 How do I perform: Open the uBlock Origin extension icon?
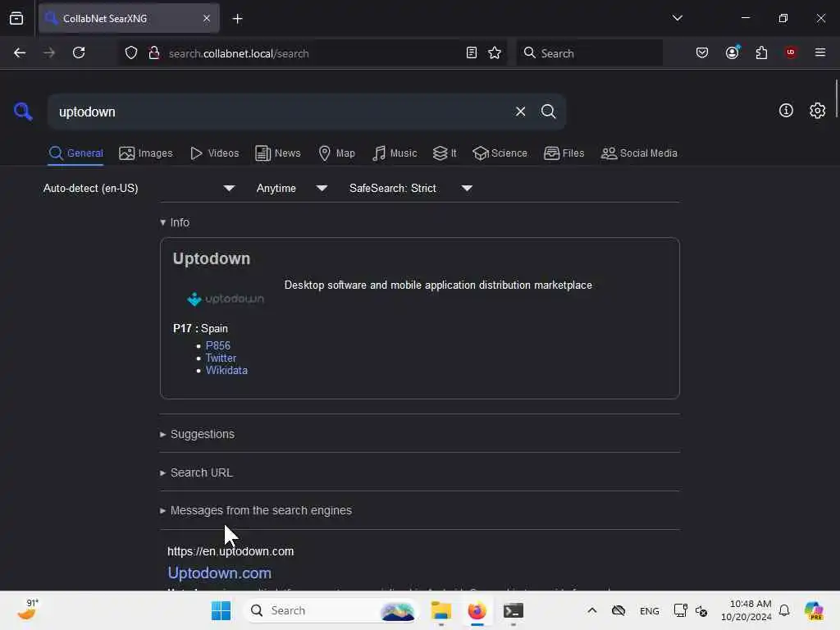pos(791,52)
